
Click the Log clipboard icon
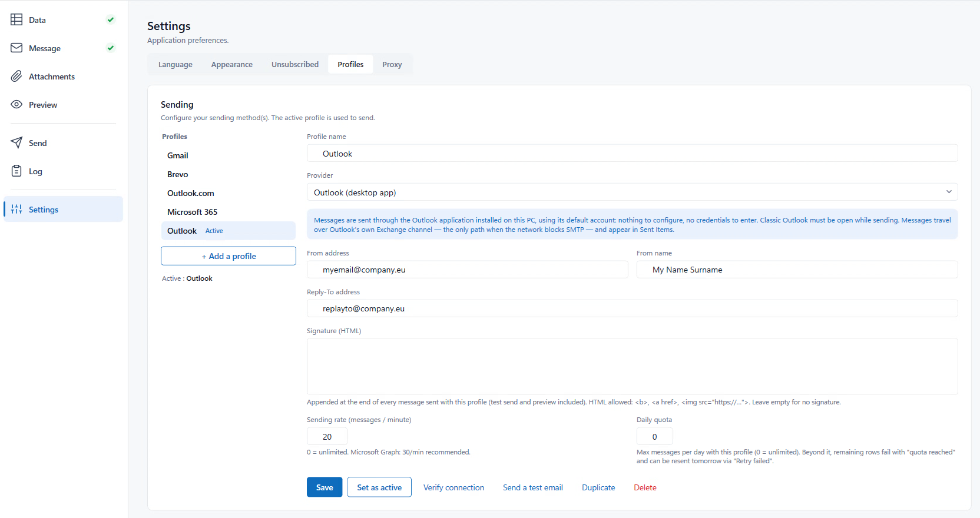[x=16, y=171]
